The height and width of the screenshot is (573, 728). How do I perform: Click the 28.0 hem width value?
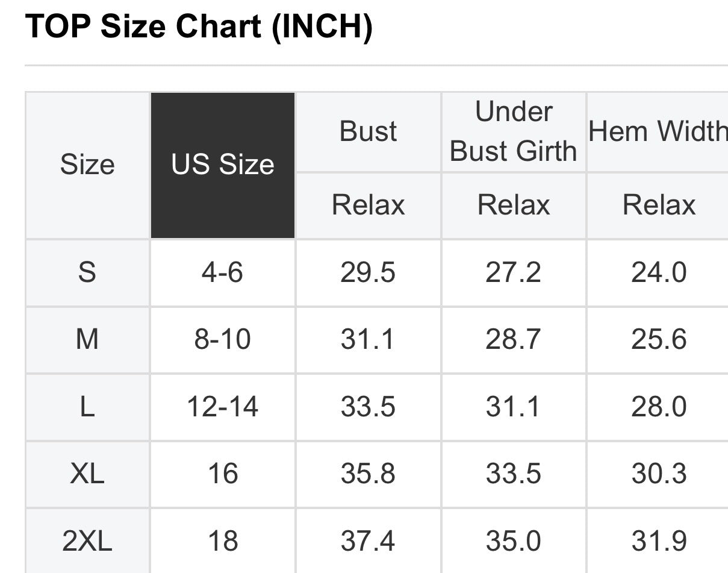[x=658, y=407]
